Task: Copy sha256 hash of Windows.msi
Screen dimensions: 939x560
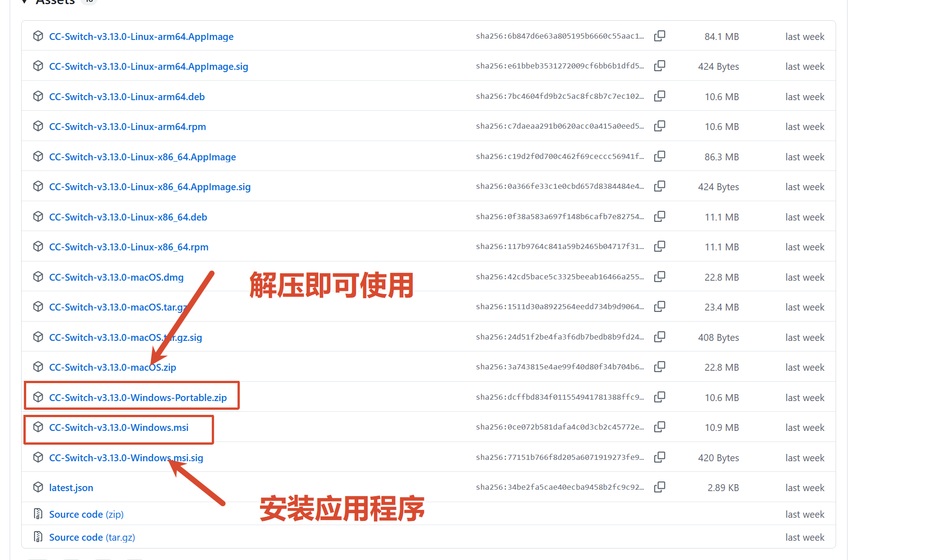Action: (x=659, y=427)
